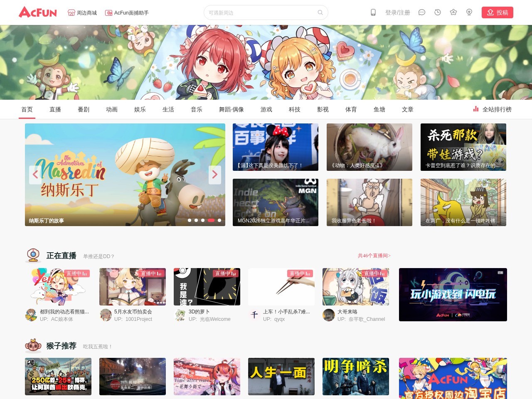Screen dimensions: 532x399
Task: Select the 体育 tab
Action: point(351,109)
